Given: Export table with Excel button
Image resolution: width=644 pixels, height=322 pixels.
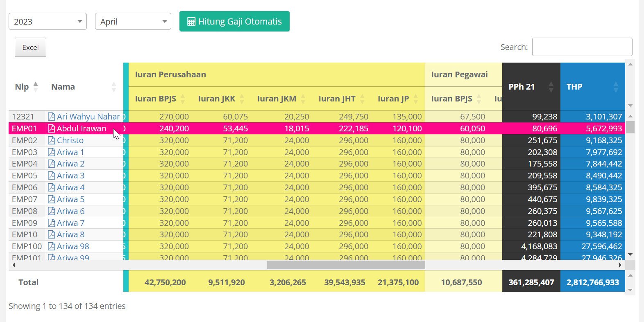Looking at the screenshot, I should (x=30, y=47).
